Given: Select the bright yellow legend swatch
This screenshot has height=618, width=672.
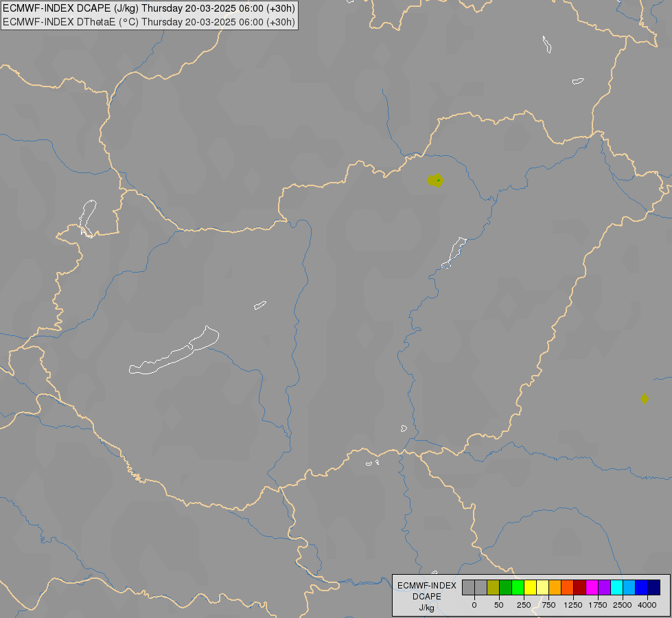Looking at the screenshot, I should (531, 588).
